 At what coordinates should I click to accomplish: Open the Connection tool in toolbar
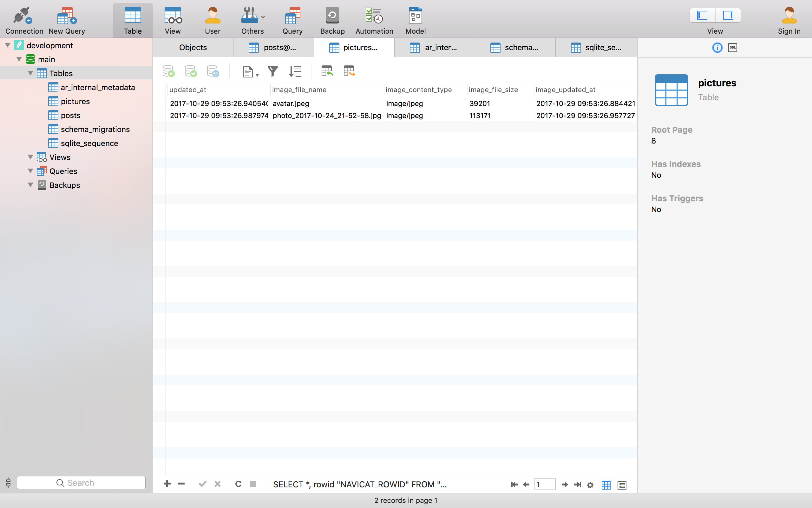point(24,20)
